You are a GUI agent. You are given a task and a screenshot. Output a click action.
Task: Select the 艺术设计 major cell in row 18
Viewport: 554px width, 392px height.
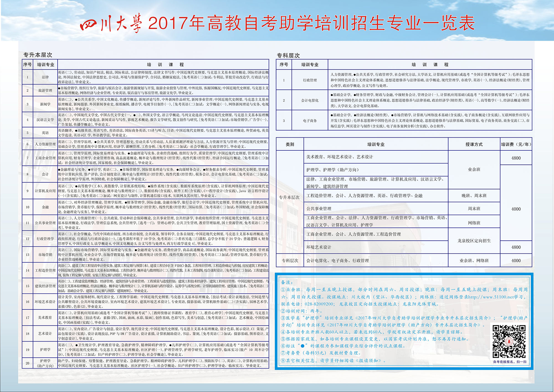click(x=45, y=334)
